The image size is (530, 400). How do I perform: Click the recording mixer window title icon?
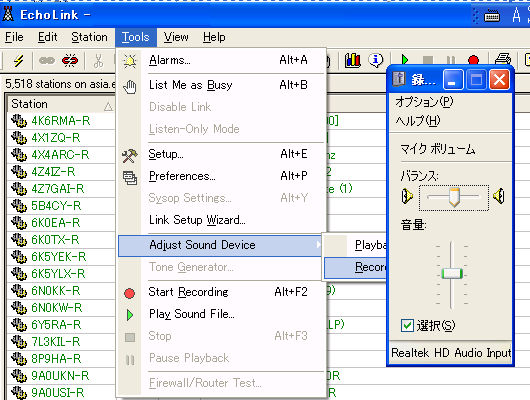399,79
